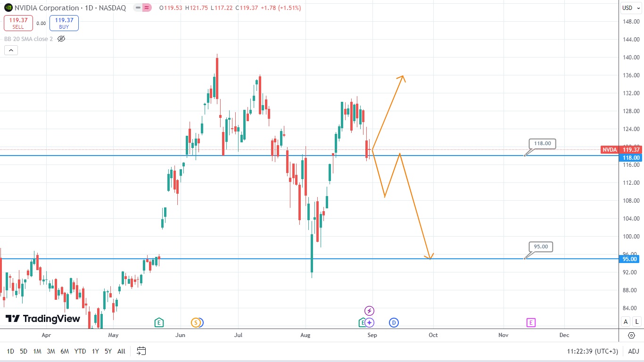The image size is (644, 362).
Task: Click the NVIDIA logo icon
Action: click(x=8, y=8)
